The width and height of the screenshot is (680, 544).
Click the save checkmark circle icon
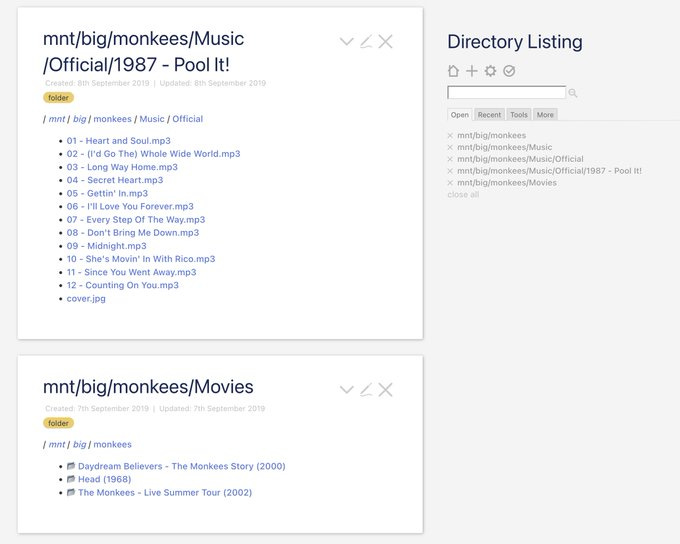coord(509,71)
